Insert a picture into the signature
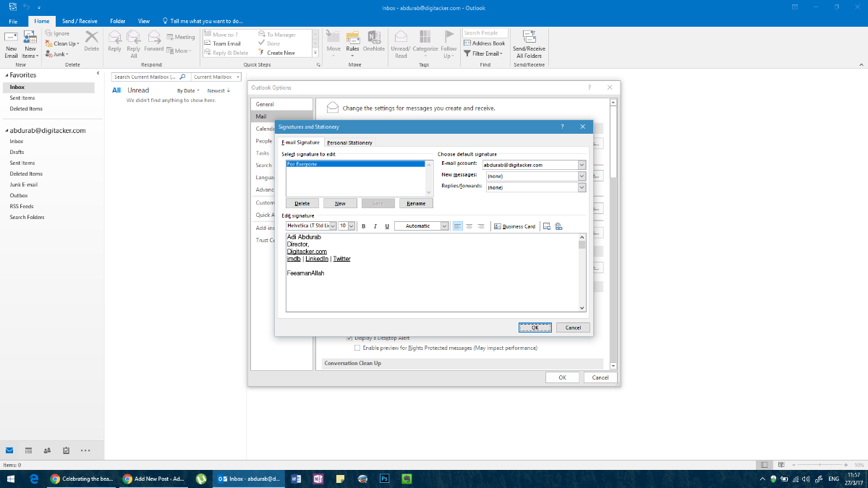 547,226
